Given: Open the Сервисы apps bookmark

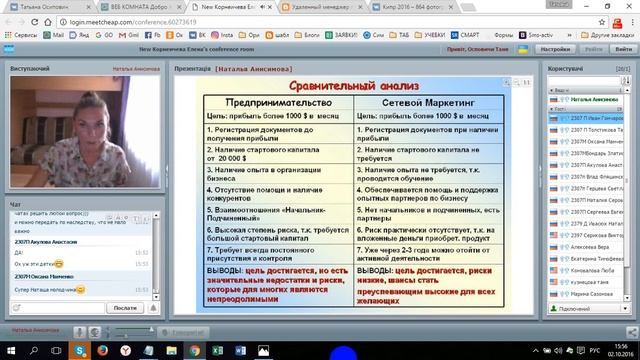Looking at the screenshot, I should [x=21, y=35].
